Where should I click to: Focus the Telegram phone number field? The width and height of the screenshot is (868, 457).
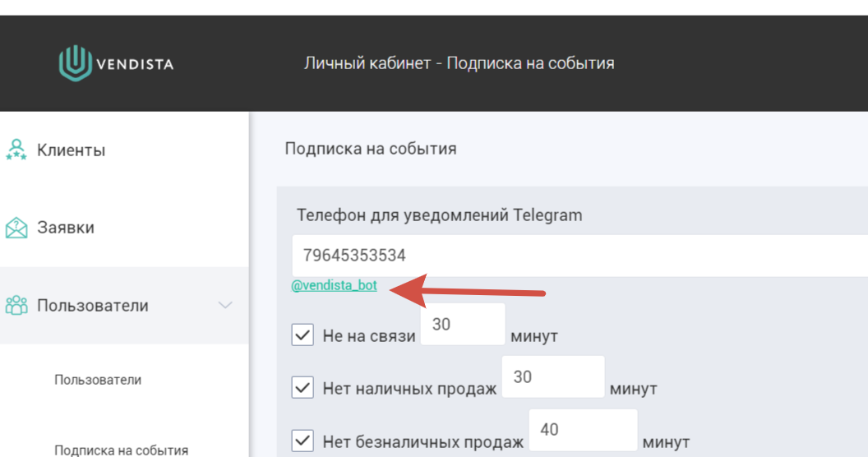[580, 256]
